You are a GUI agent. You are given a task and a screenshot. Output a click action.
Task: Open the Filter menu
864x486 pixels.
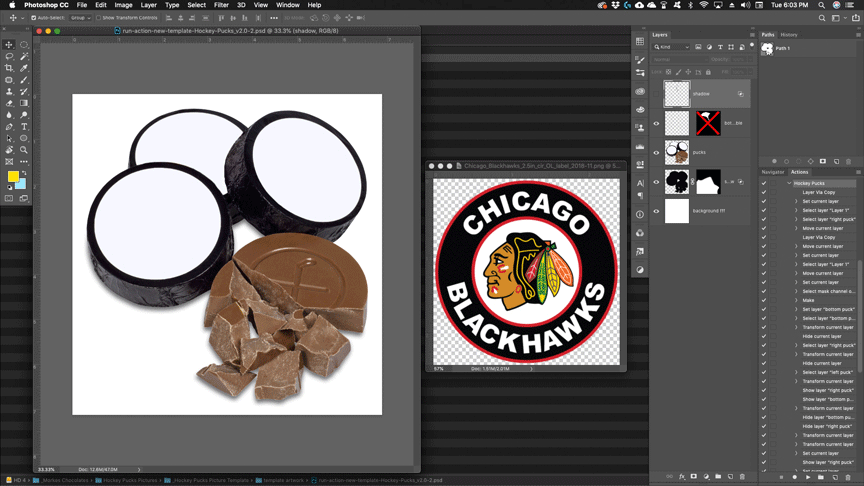point(221,5)
